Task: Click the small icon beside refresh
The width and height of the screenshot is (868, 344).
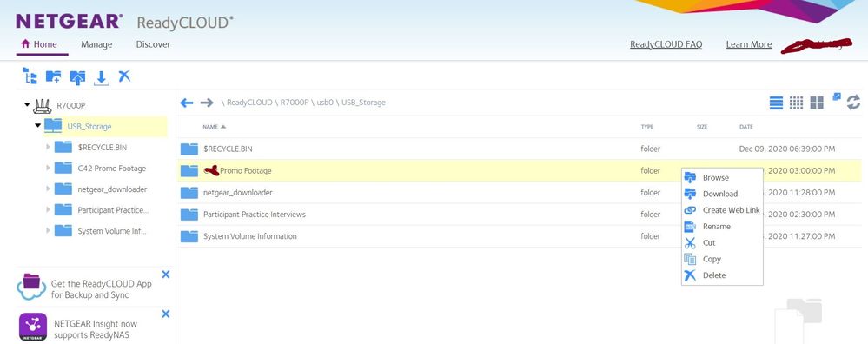Action: [837, 96]
